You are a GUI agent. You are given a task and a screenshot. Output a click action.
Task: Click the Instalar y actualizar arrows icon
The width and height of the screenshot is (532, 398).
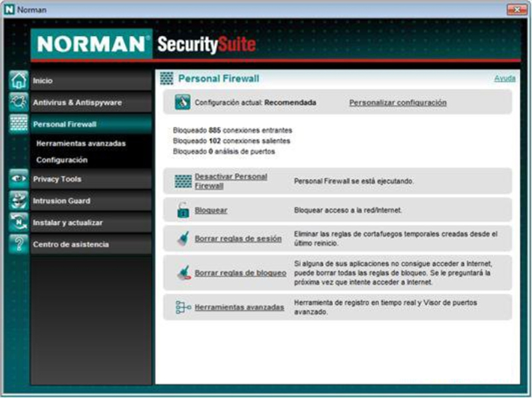coord(19,222)
